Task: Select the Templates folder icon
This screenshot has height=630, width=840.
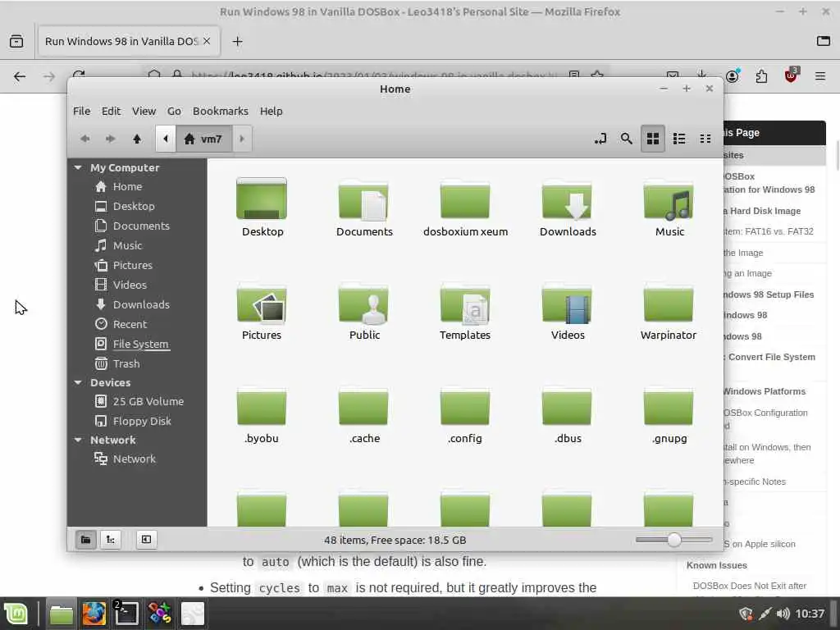Action: [465, 304]
